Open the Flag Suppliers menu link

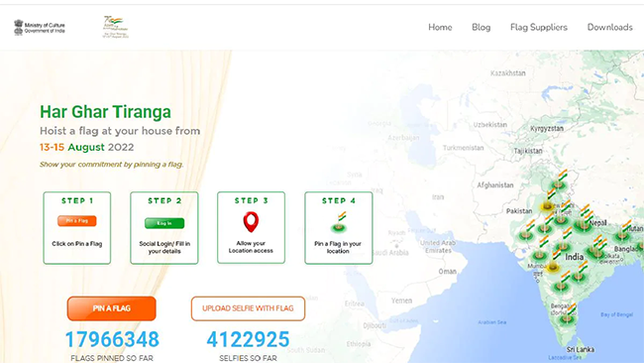tap(539, 27)
